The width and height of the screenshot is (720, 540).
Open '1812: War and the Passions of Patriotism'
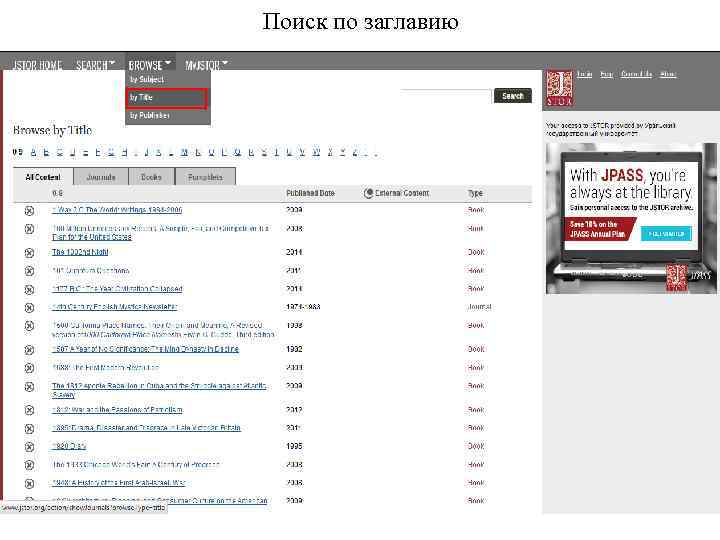click(117, 410)
